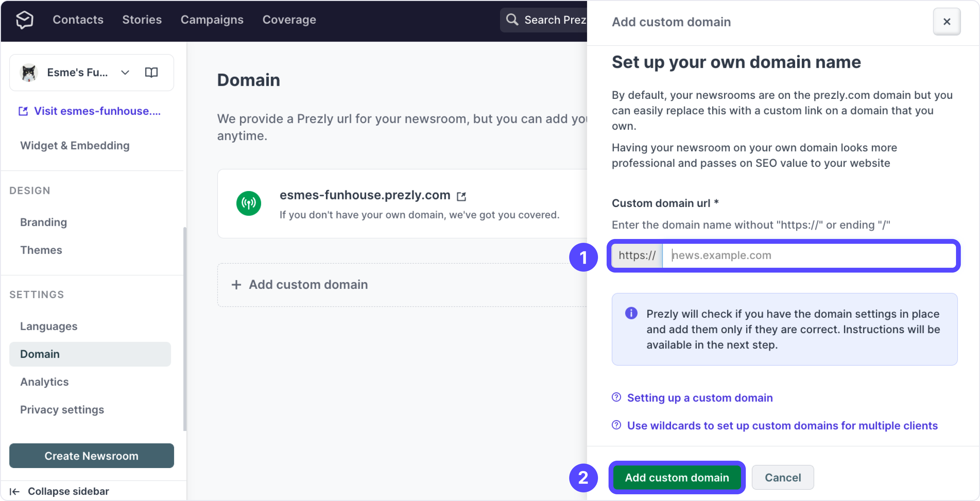Click external link icon beside prezly.com domain

461,196
